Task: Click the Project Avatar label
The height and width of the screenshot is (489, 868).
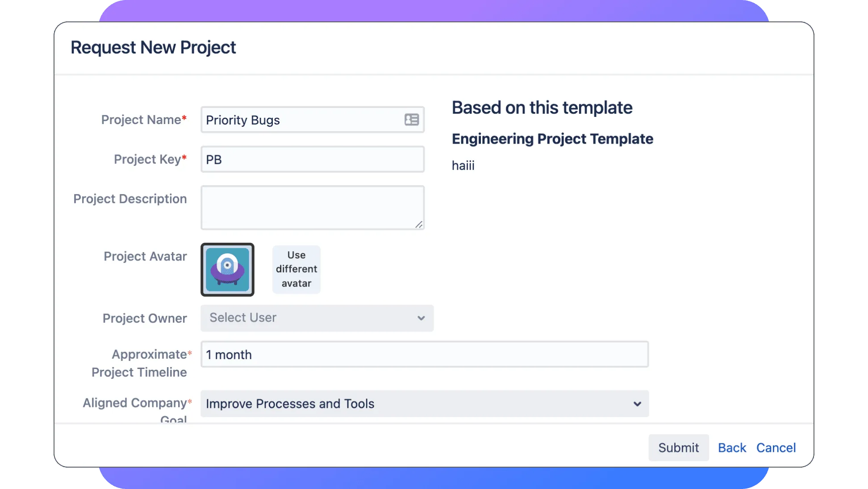Action: tap(145, 256)
